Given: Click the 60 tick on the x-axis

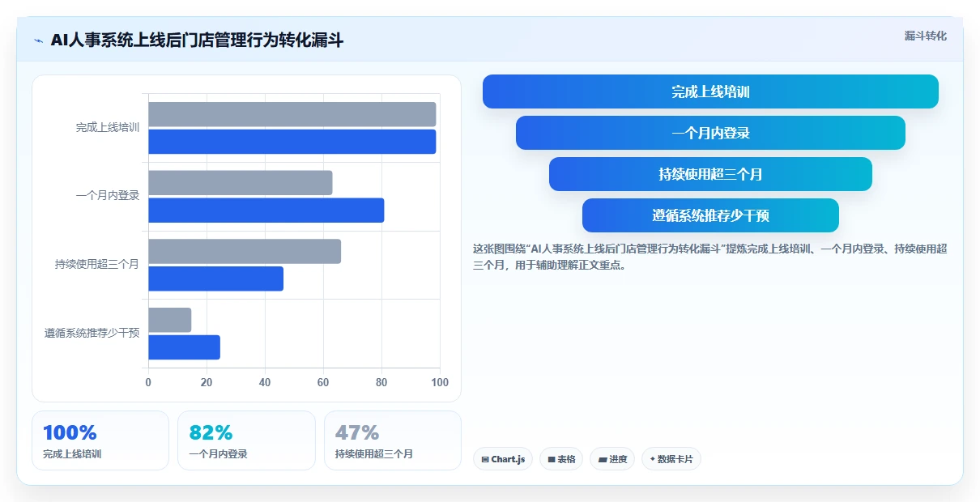Looking at the screenshot, I should coord(323,383).
